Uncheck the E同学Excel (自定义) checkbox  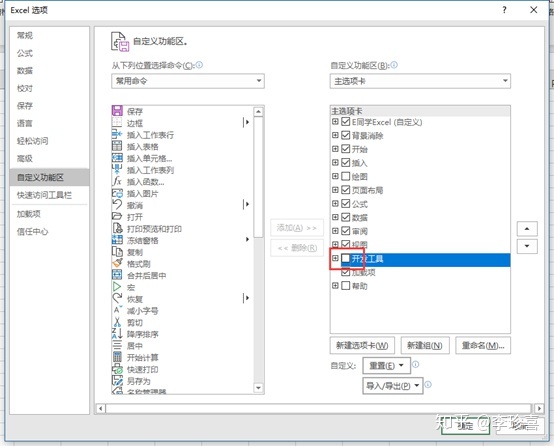346,122
